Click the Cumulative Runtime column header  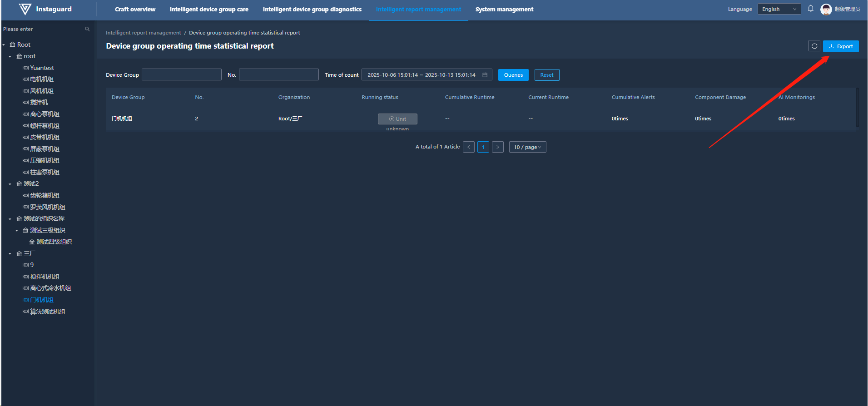point(470,97)
